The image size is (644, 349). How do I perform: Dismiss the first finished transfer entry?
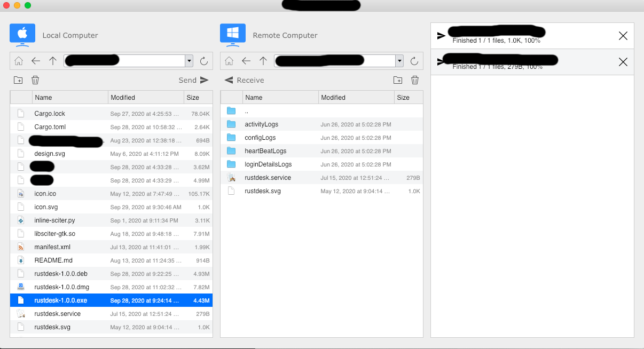click(x=623, y=36)
